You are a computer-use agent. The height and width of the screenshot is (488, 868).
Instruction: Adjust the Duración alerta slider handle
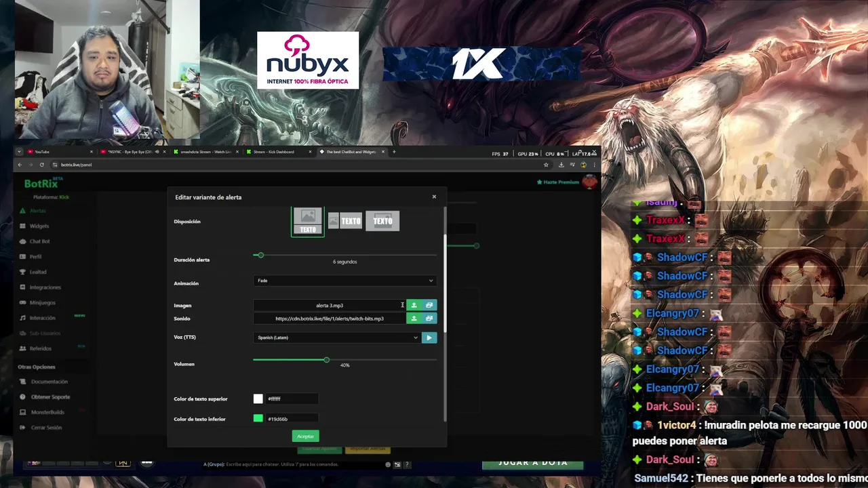(x=260, y=255)
